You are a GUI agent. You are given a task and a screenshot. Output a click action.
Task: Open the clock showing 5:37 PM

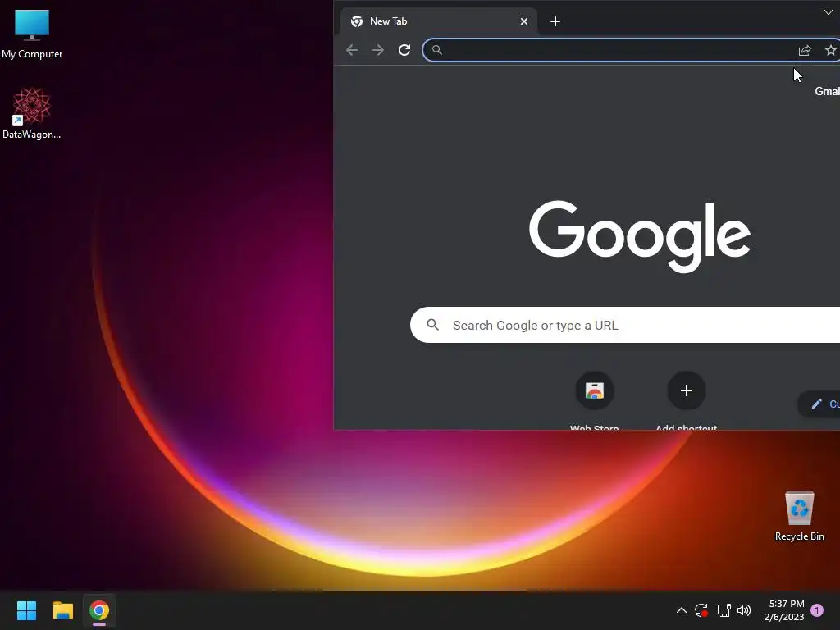click(785, 610)
